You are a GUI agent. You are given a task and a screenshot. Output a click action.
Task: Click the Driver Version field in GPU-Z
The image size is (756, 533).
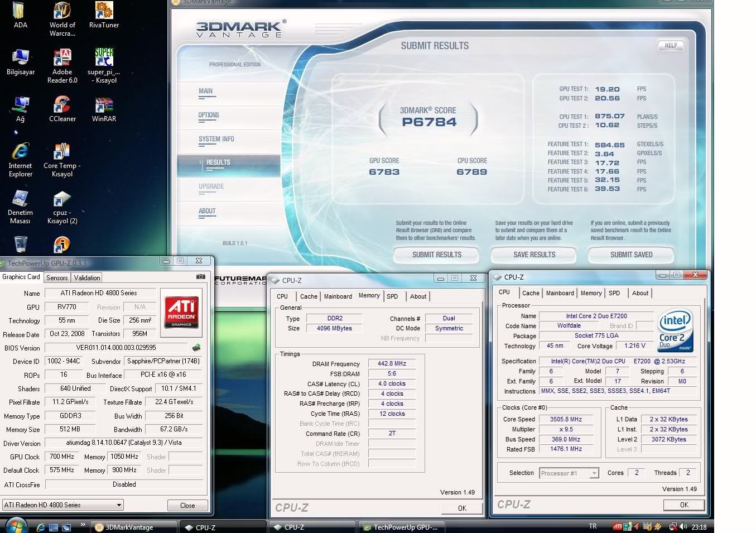pos(124,443)
